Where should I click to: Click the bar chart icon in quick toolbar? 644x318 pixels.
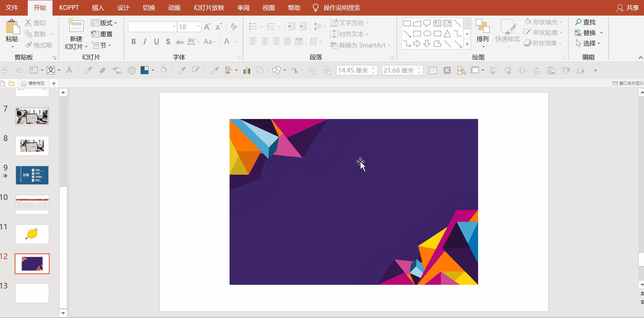[x=247, y=70]
